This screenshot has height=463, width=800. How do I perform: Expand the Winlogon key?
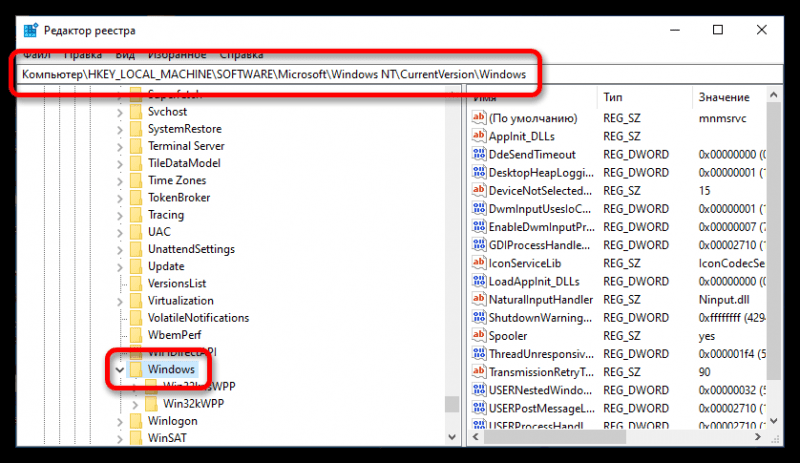coord(120,422)
